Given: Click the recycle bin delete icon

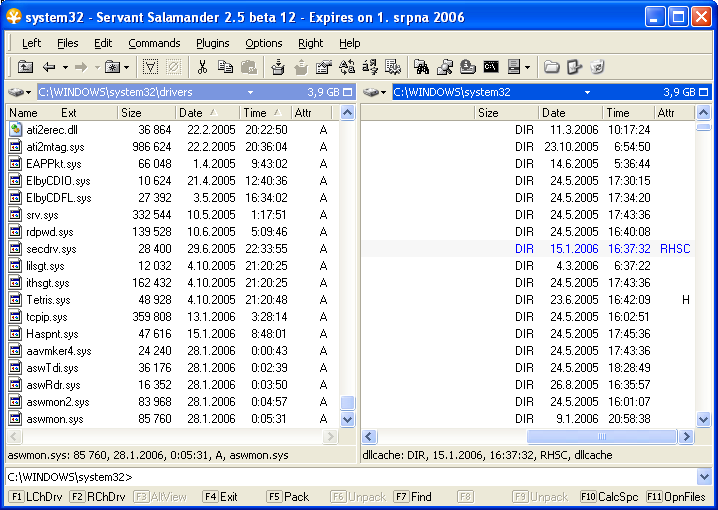Looking at the screenshot, I should (x=597, y=67).
